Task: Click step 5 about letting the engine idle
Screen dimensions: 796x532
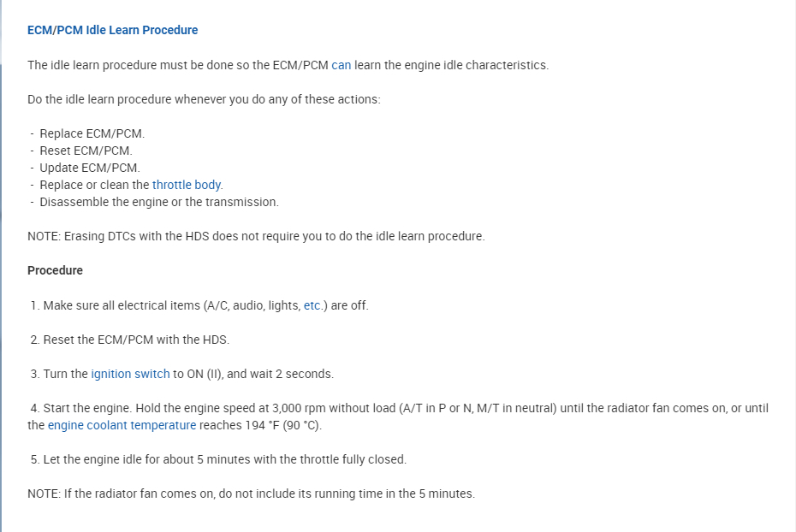Action: click(224, 459)
